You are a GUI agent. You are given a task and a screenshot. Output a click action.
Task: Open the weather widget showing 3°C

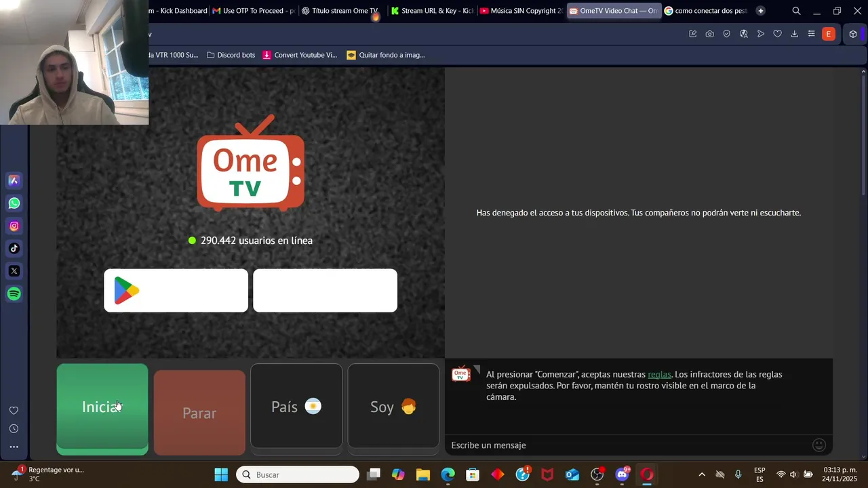pyautogui.click(x=47, y=474)
